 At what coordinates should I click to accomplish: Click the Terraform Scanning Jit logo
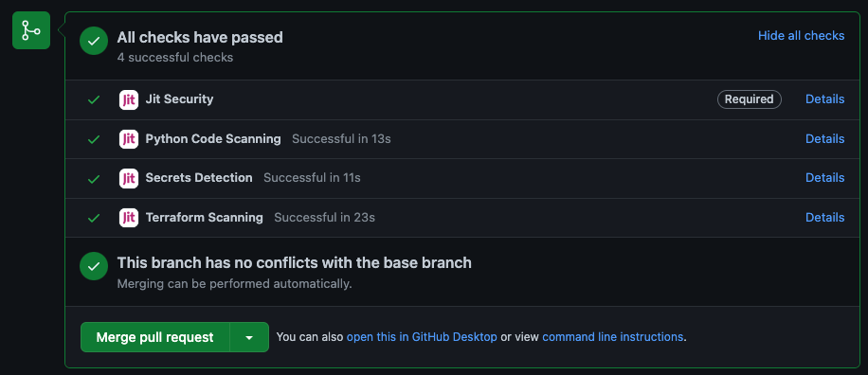click(x=129, y=218)
